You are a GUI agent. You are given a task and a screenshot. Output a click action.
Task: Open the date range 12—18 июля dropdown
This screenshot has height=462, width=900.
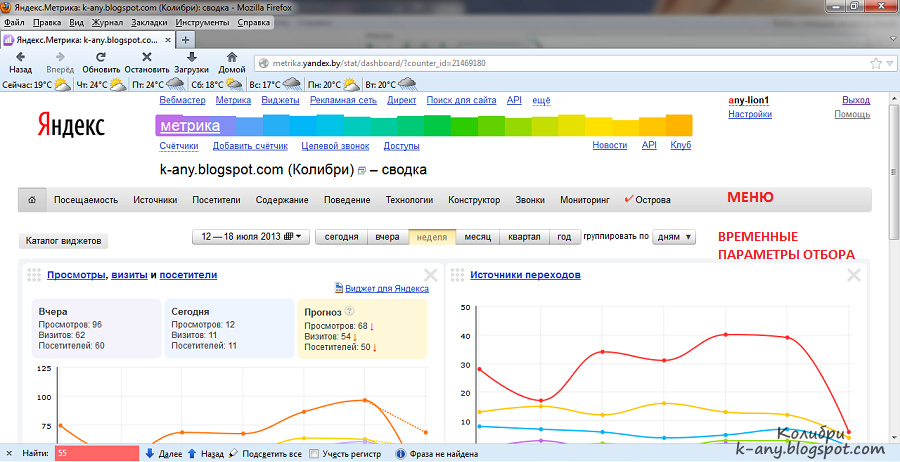point(251,236)
